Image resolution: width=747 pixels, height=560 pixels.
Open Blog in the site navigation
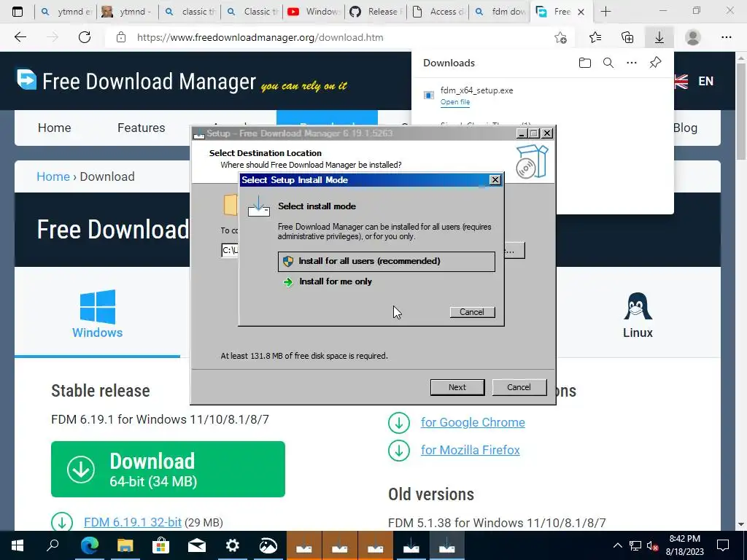pyautogui.click(x=685, y=128)
